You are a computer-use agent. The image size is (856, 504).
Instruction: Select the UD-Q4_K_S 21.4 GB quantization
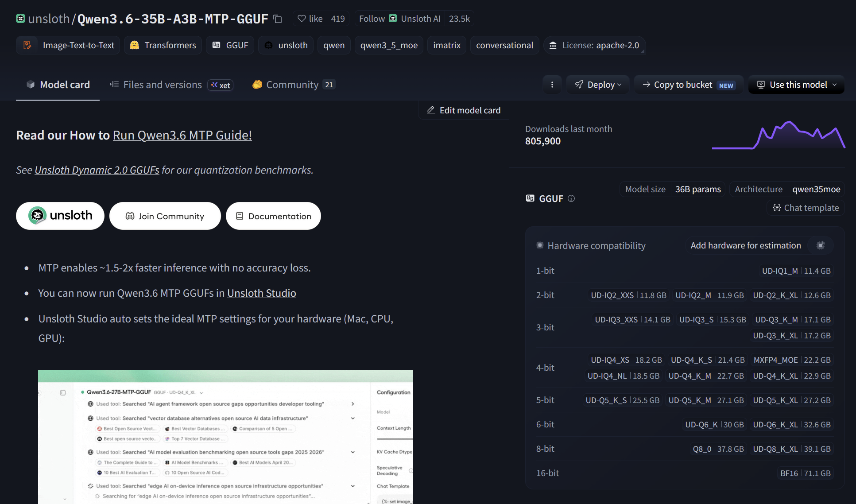click(x=708, y=360)
